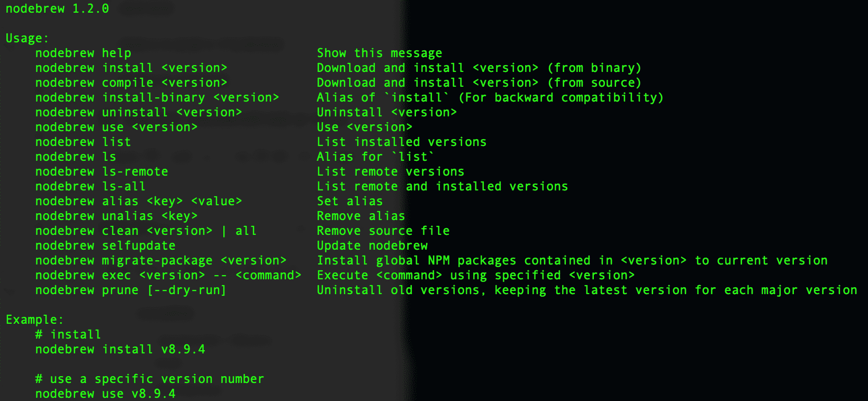Click the "Usage:" heading
This screenshot has width=868, height=401.
coord(27,39)
